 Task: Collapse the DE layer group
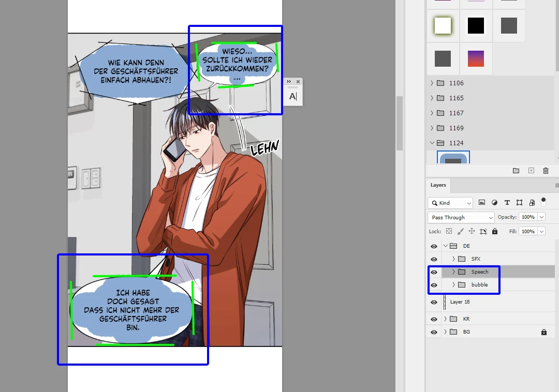coord(446,246)
